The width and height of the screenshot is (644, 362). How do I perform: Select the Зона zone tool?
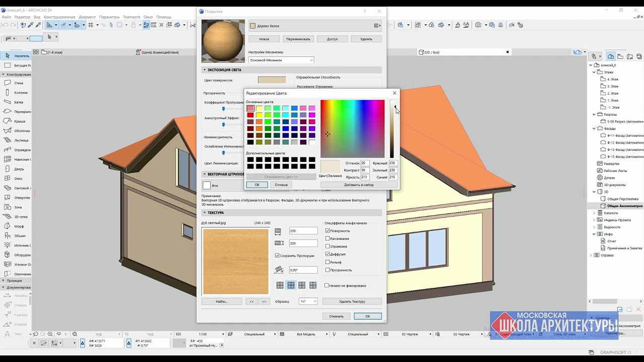tap(16, 207)
